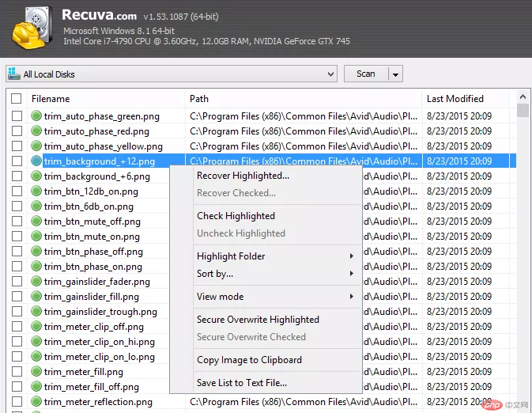This screenshot has width=532, height=413.
Task: Click green status circle for trim_btn_12db_on.png
Action: pos(36,191)
